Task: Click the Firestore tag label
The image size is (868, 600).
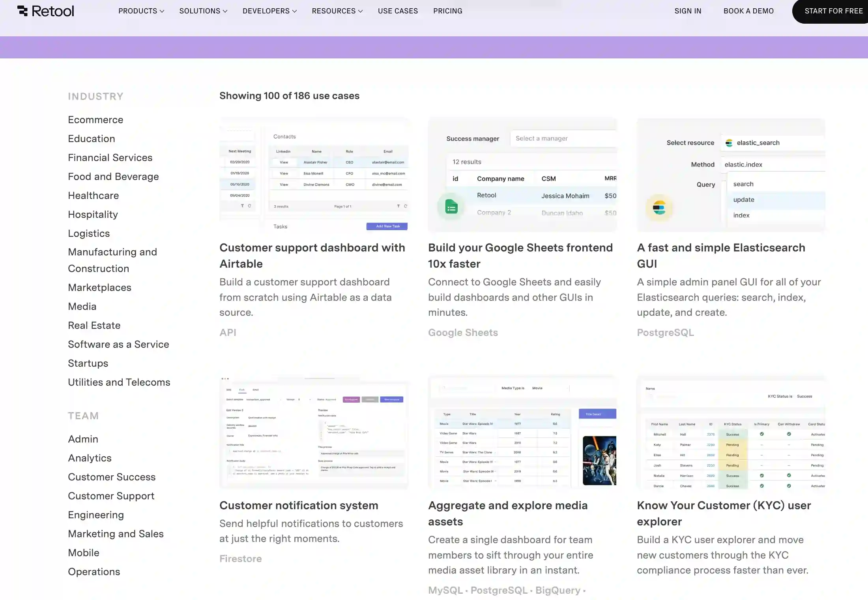Action: (241, 559)
